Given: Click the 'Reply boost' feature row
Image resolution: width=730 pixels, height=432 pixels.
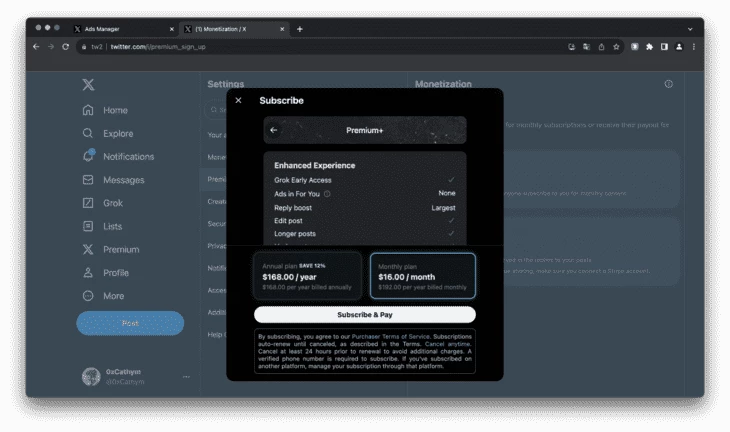Looking at the screenshot, I should click(365, 208).
